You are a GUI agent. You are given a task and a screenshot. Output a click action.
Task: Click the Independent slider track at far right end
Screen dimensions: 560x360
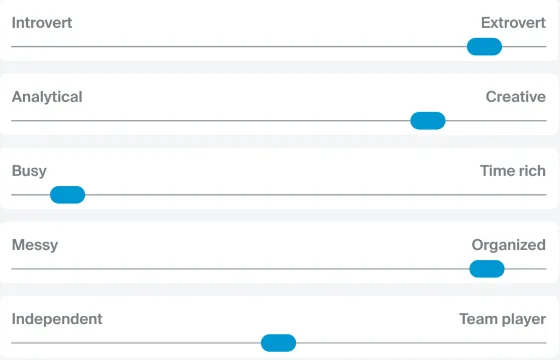click(544, 343)
